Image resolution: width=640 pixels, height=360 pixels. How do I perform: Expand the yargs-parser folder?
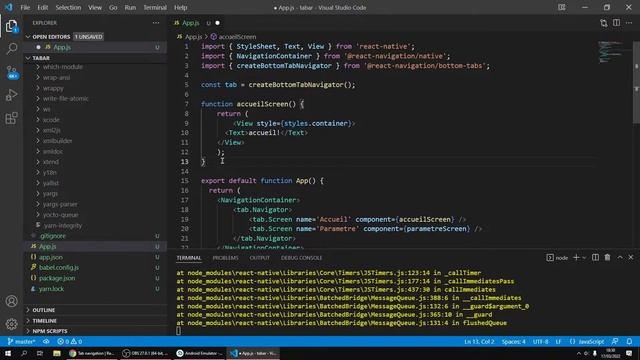[60, 204]
